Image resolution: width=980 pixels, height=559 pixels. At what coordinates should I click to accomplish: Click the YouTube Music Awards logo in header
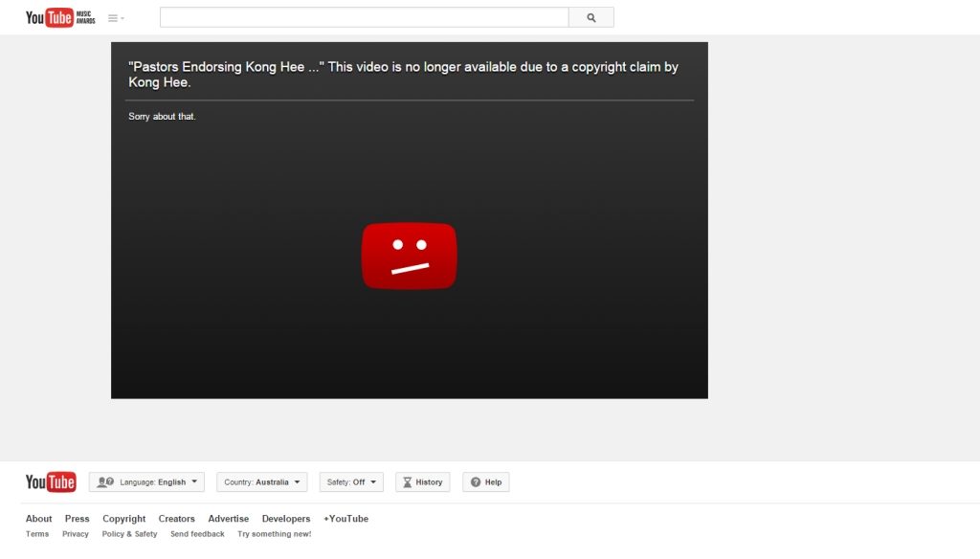click(x=60, y=17)
